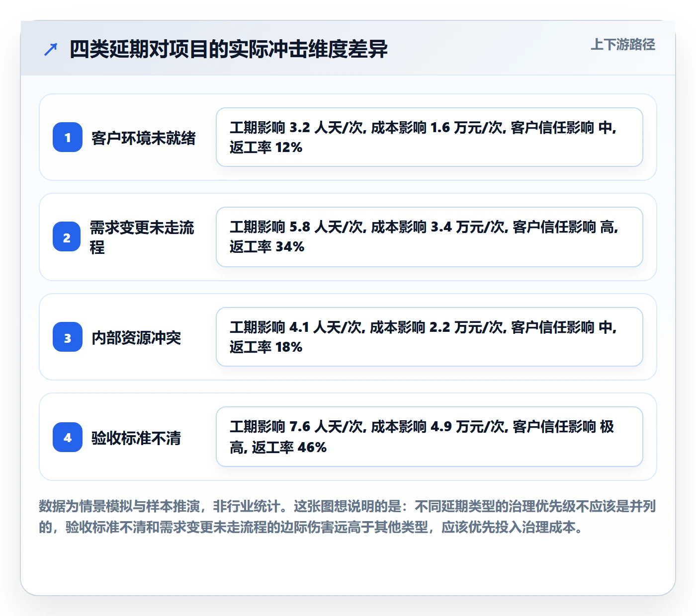696x616 pixels.
Task: Select the 客户环境未就绪 row label
Action: [x=144, y=138]
